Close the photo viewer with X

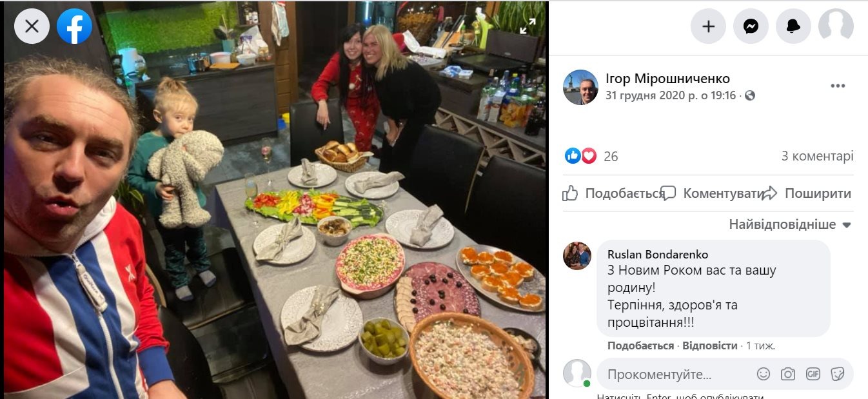[32, 26]
